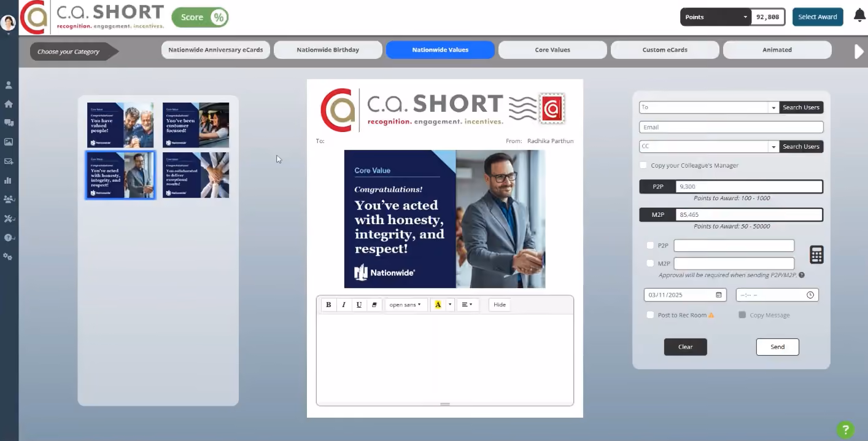This screenshot has width=868, height=441.
Task: Expand the CC recipient dropdown
Action: pyautogui.click(x=773, y=147)
